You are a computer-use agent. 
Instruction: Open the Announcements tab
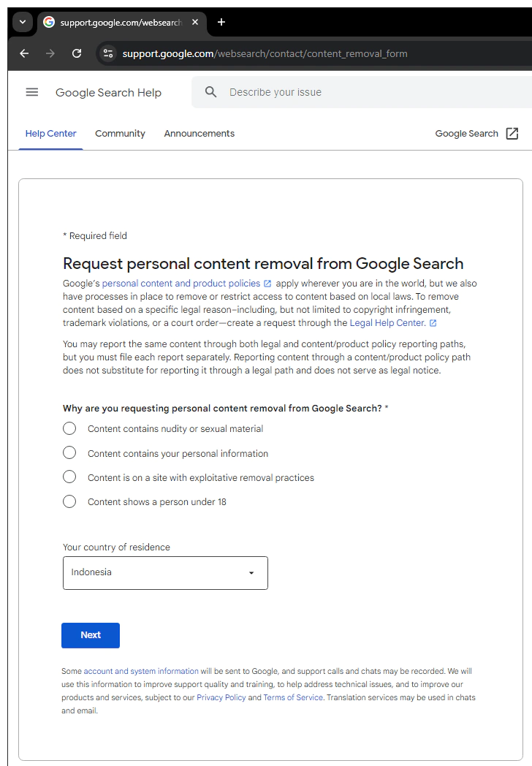(199, 134)
